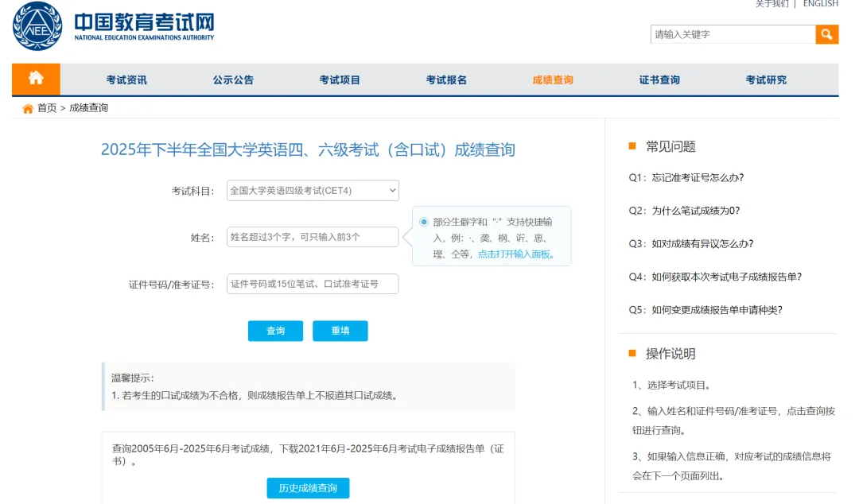This screenshot has height=504, width=859.
Task: Click the 历史成绩查询 button
Action: coord(308,488)
